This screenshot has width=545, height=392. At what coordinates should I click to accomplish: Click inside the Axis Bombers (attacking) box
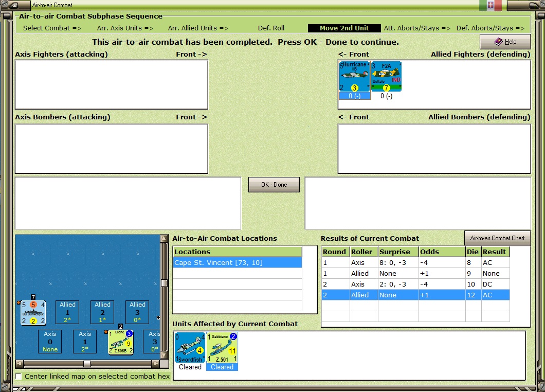[112, 149]
